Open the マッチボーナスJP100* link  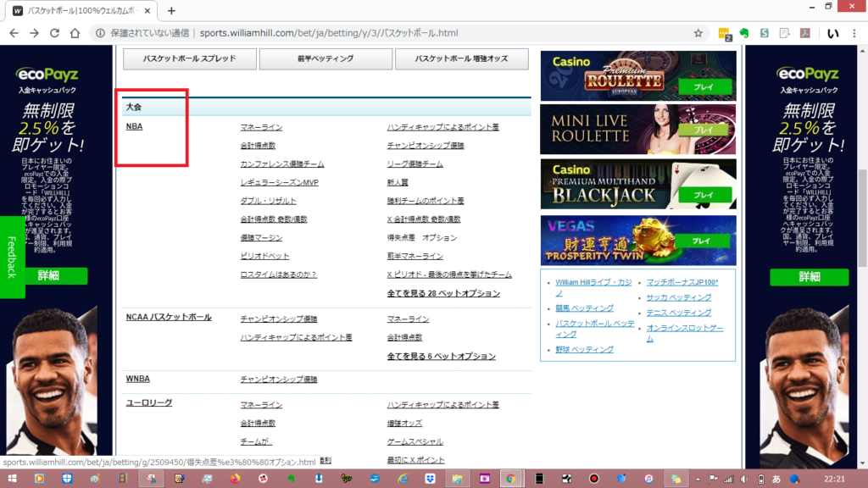682,282
